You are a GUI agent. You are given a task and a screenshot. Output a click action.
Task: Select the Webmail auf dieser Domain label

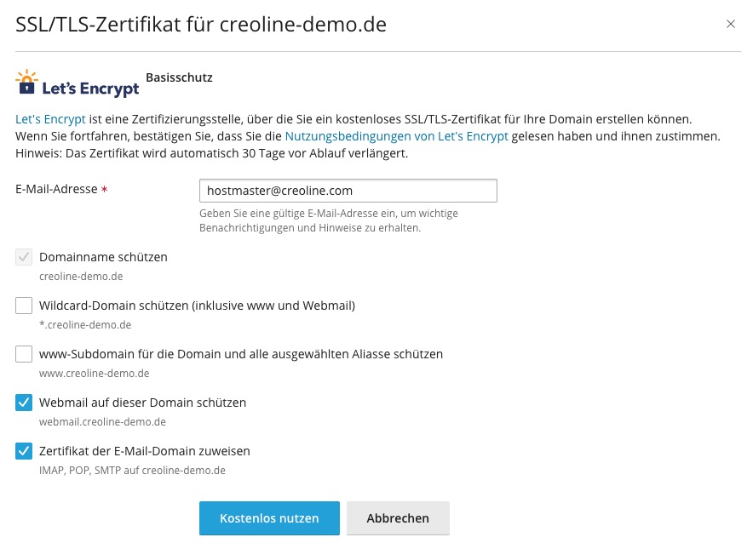coord(142,403)
